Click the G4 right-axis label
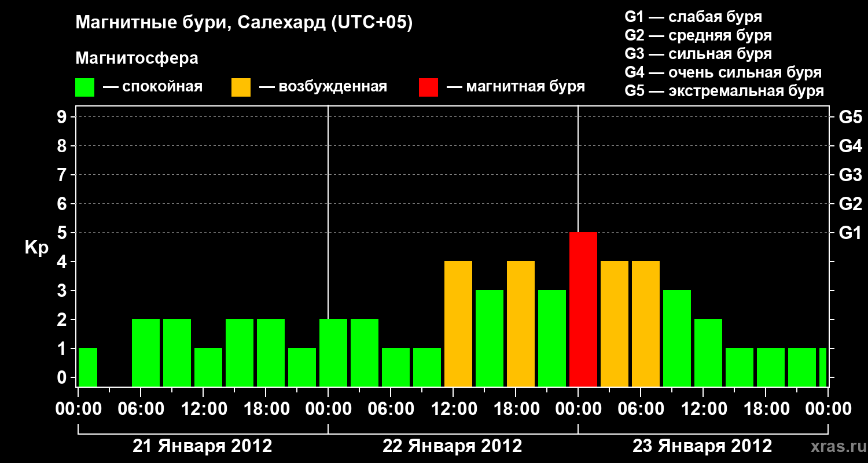The height and width of the screenshot is (463, 868). (x=850, y=146)
